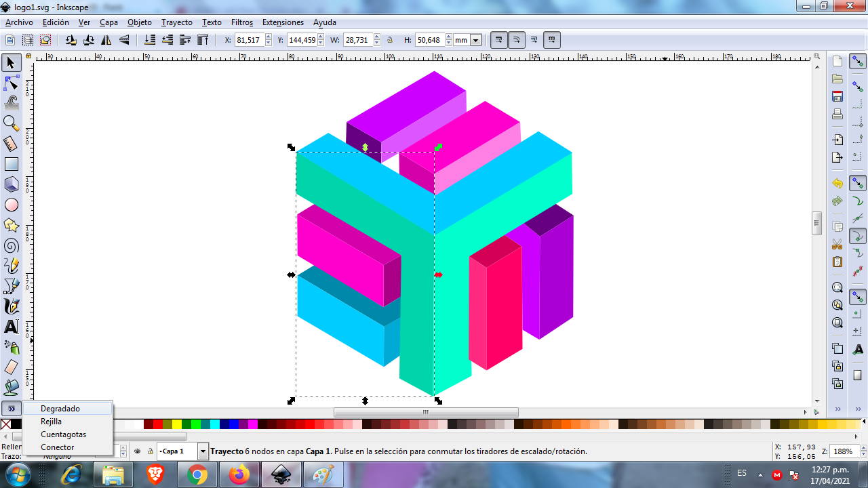Image resolution: width=868 pixels, height=488 pixels.
Task: Click Select all objects icon
Action: [x=10, y=40]
